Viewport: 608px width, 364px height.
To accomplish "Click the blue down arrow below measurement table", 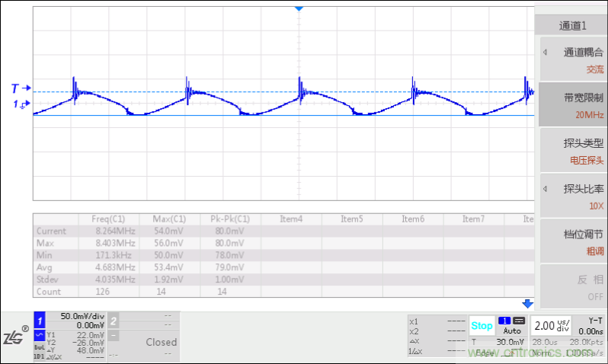I will [526, 303].
